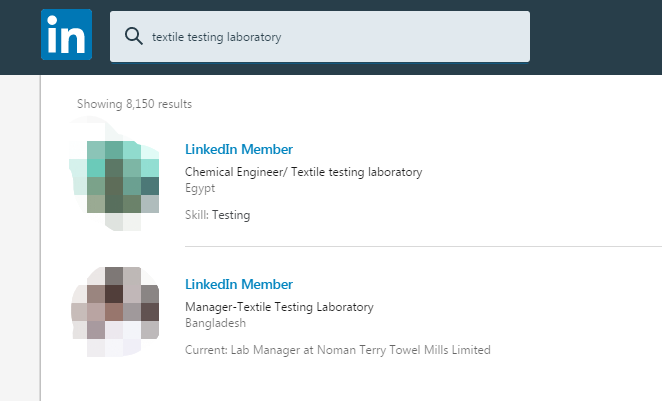The image size is (662, 401).
Task: Focus the 'textile testing laboratory' search field
Action: click(330, 37)
